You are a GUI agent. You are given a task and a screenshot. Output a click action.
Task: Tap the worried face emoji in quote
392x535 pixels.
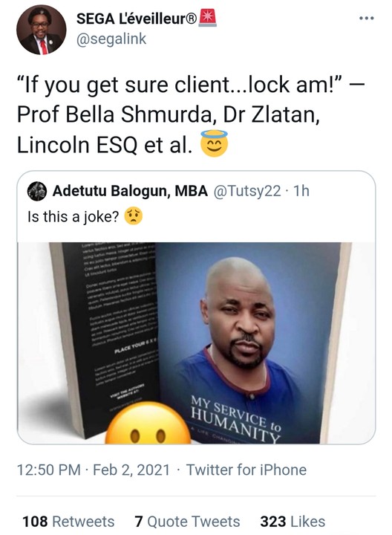point(134,216)
